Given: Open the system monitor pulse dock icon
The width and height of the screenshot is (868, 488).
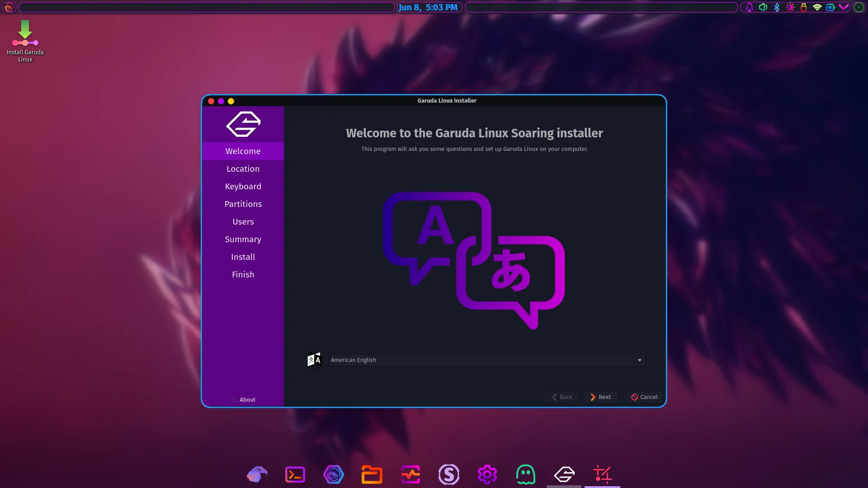Looking at the screenshot, I should pyautogui.click(x=410, y=474).
